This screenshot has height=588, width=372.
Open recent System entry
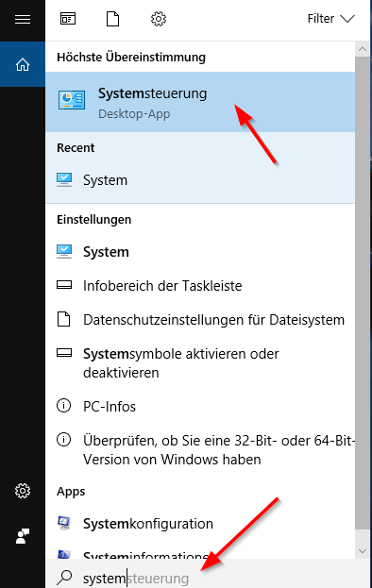coord(200,180)
